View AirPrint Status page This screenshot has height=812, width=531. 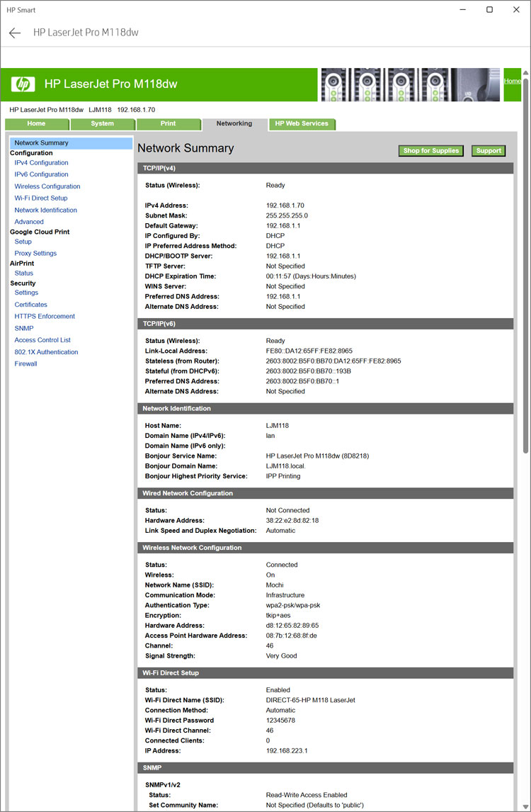[24, 274]
